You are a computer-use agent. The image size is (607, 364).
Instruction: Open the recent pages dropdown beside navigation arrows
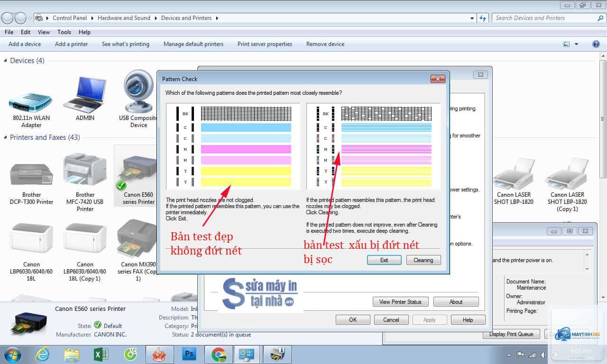(x=30, y=18)
